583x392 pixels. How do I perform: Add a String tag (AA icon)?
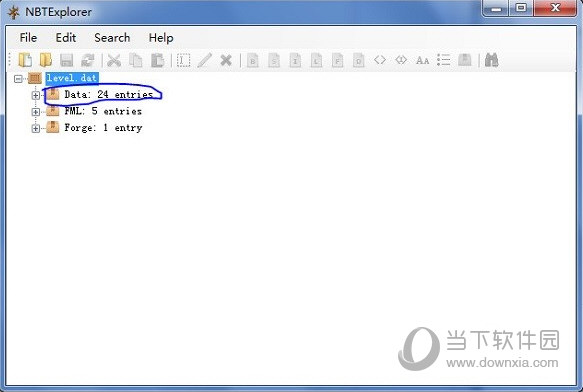[x=422, y=60]
